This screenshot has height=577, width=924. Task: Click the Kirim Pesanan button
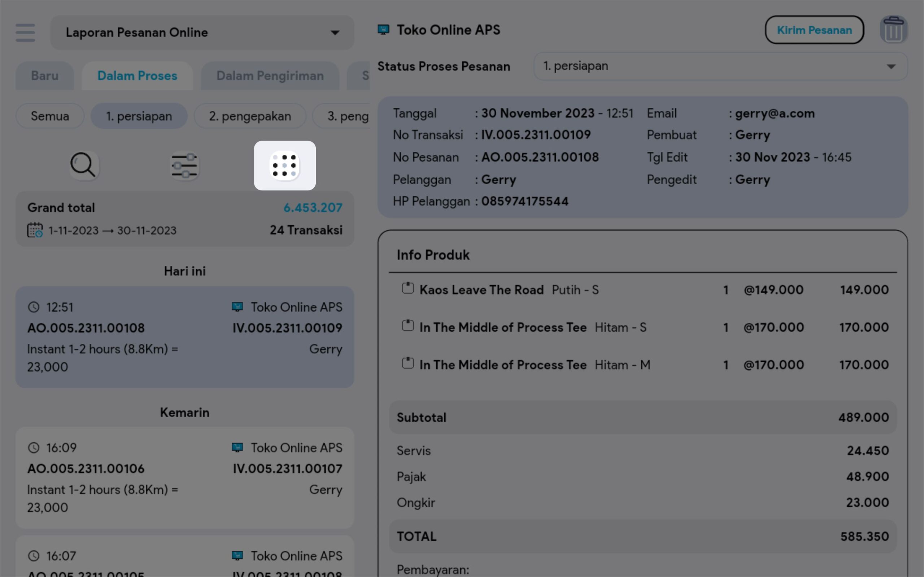(x=814, y=30)
